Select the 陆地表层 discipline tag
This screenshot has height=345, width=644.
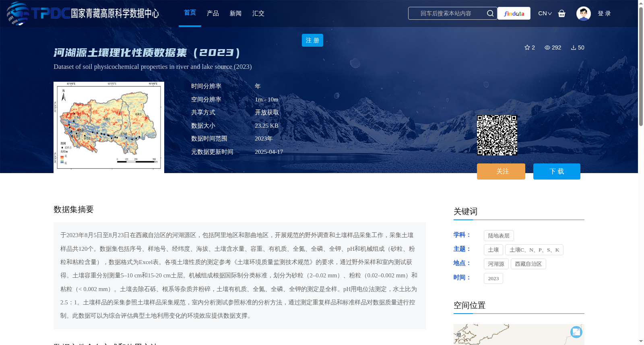coord(499,236)
